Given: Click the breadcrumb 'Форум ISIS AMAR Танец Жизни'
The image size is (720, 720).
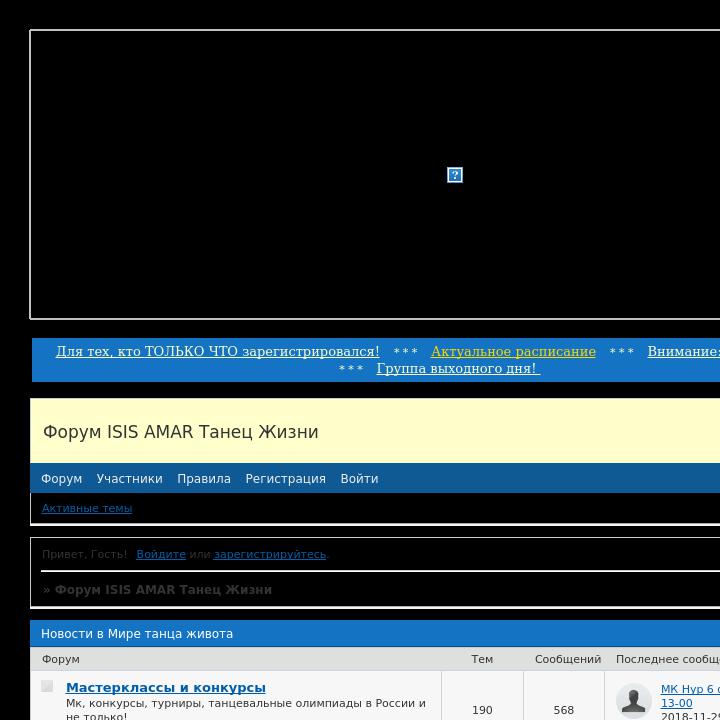Looking at the screenshot, I should 163,590.
